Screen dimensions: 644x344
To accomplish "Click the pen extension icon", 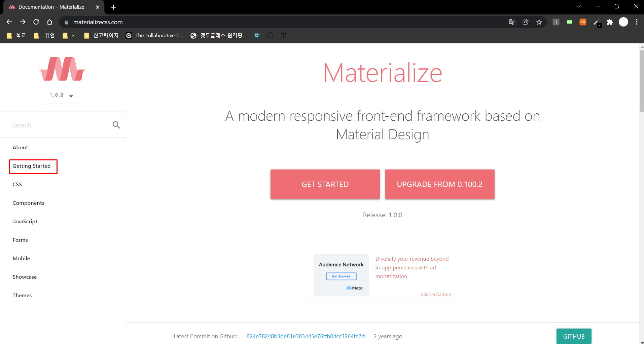I will (x=597, y=23).
